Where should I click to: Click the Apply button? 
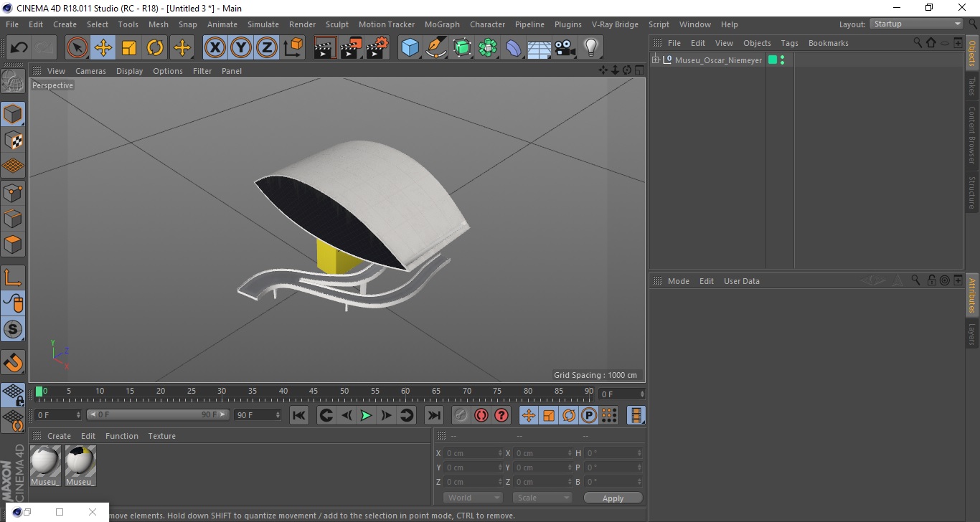click(613, 498)
